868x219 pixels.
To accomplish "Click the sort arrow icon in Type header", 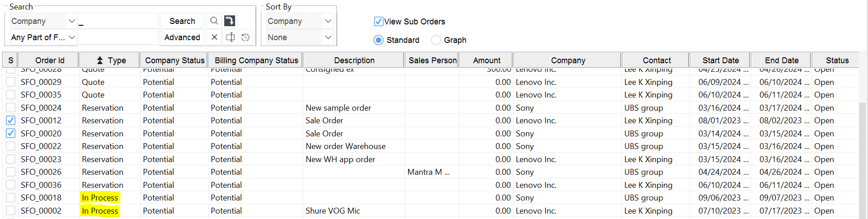I will tap(100, 60).
